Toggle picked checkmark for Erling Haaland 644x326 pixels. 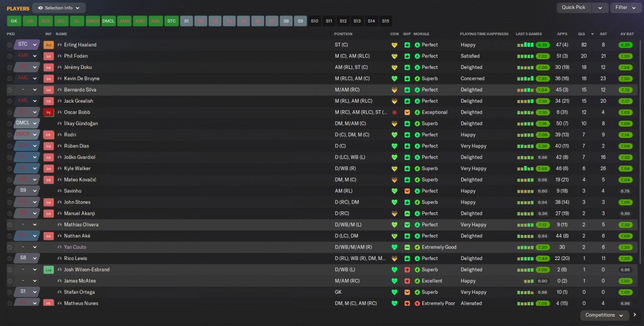pos(10,45)
